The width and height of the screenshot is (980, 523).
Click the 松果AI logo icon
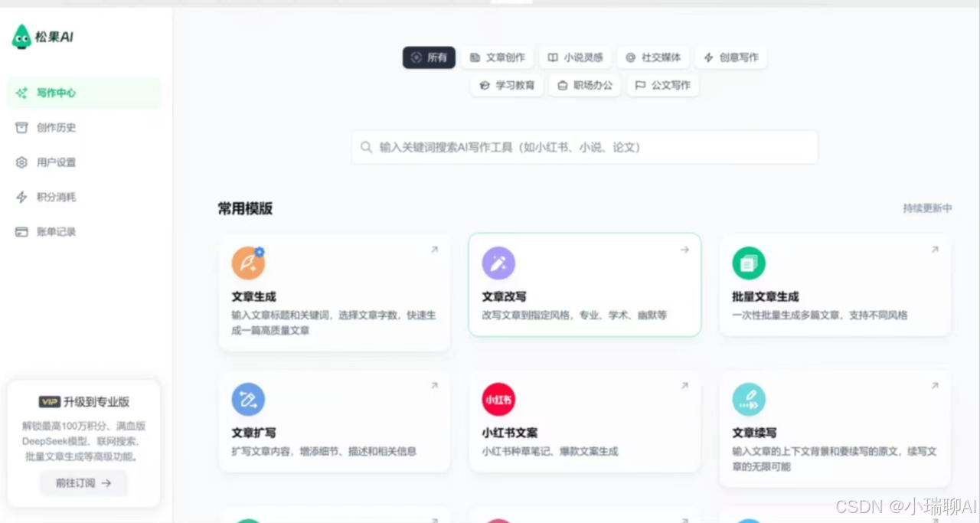21,36
